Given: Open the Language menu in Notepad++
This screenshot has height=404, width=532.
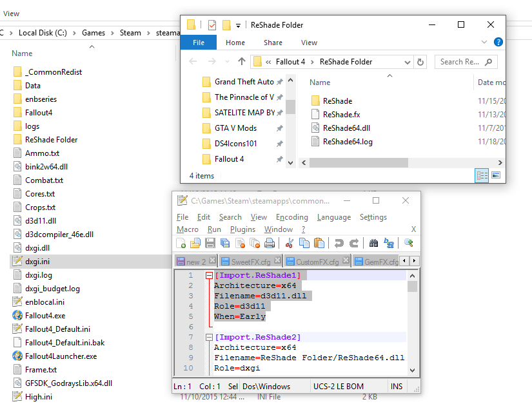Looking at the screenshot, I should [334, 217].
